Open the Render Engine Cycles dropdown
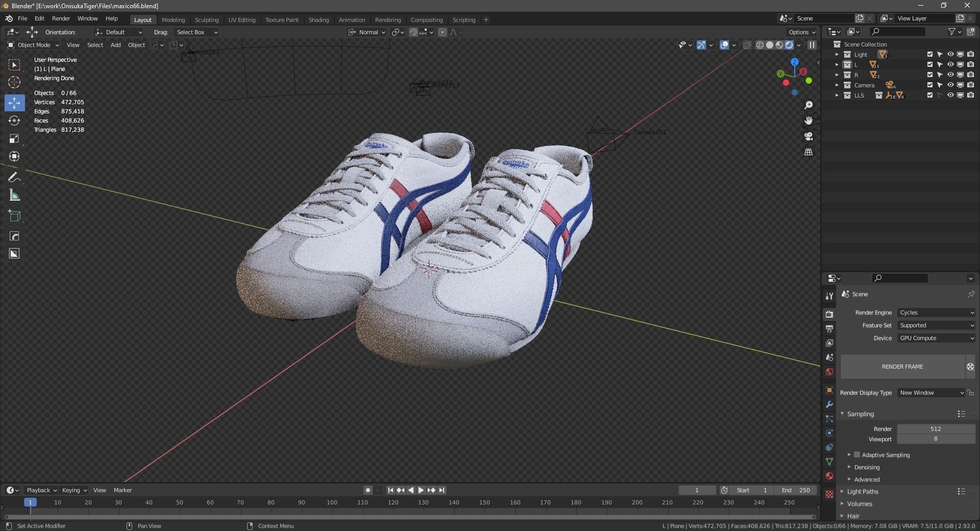The width and height of the screenshot is (980, 531). pyautogui.click(x=936, y=312)
